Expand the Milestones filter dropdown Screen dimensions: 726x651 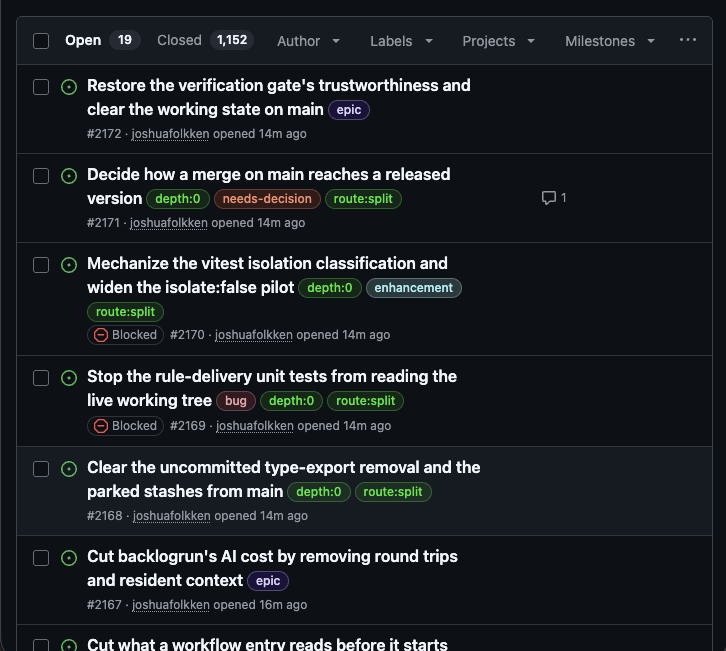pos(610,41)
